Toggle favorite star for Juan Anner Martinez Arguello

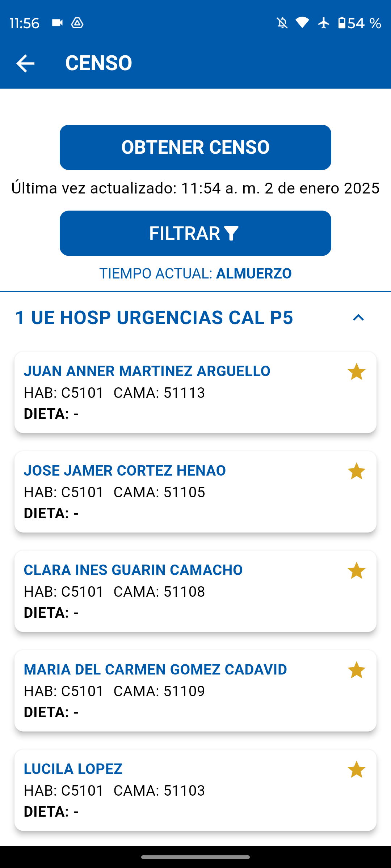click(x=356, y=372)
